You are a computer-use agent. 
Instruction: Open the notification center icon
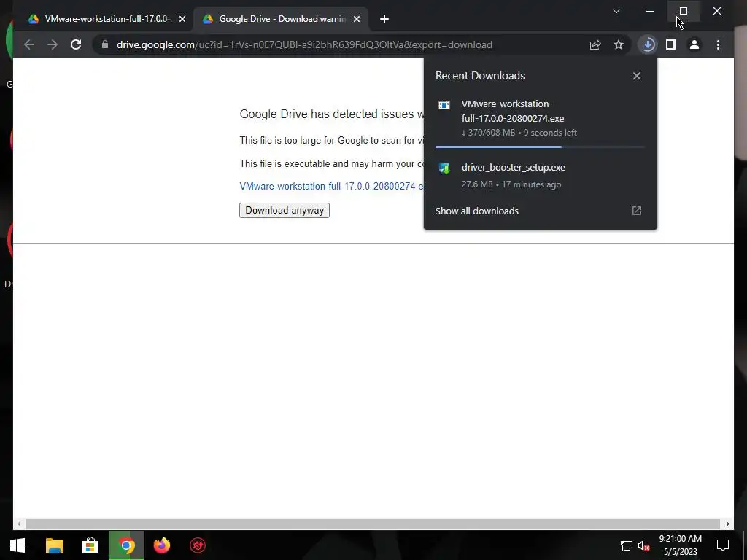[x=723, y=545]
